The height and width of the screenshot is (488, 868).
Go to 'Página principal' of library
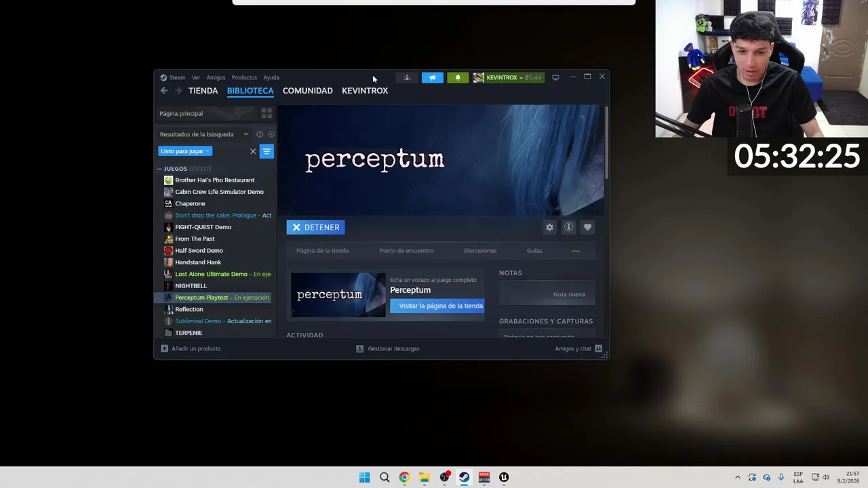(181, 113)
